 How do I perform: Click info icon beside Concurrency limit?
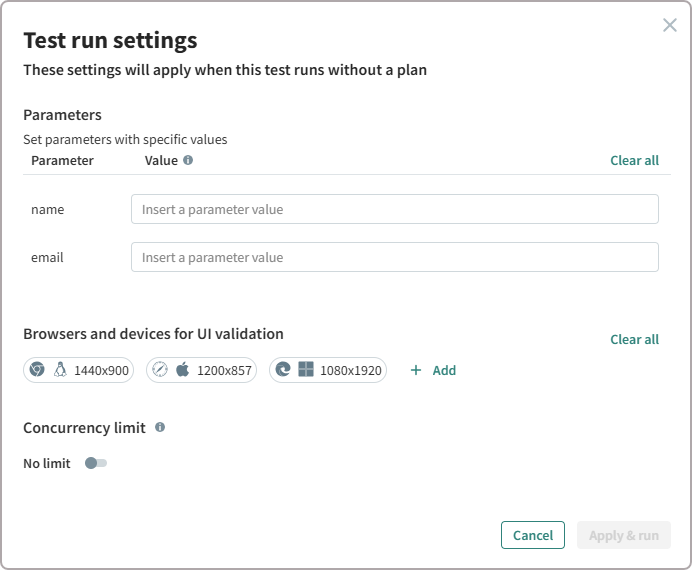(160, 427)
